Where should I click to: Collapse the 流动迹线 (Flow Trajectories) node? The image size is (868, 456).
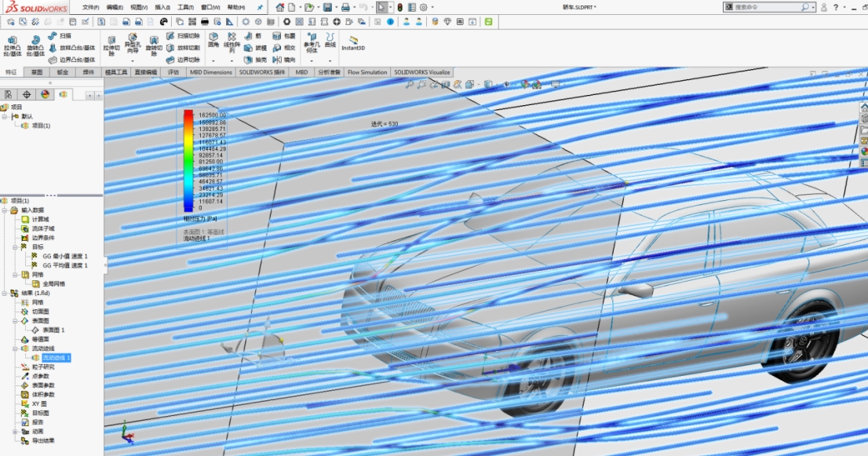coord(15,348)
